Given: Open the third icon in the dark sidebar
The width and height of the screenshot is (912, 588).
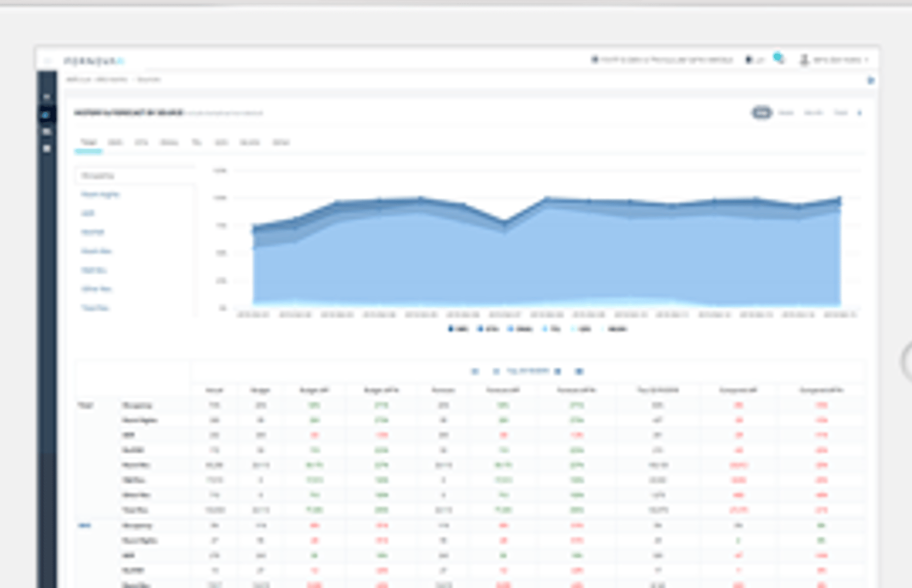Looking at the screenshot, I should 47,132.
